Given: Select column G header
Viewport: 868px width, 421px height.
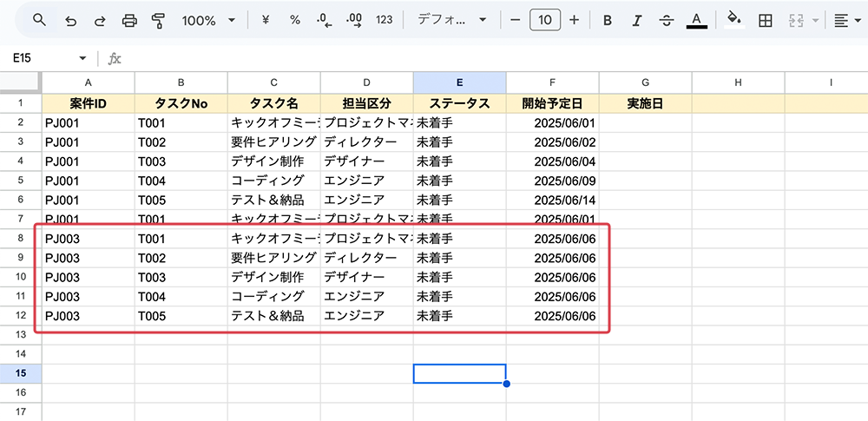Looking at the screenshot, I should 646,82.
